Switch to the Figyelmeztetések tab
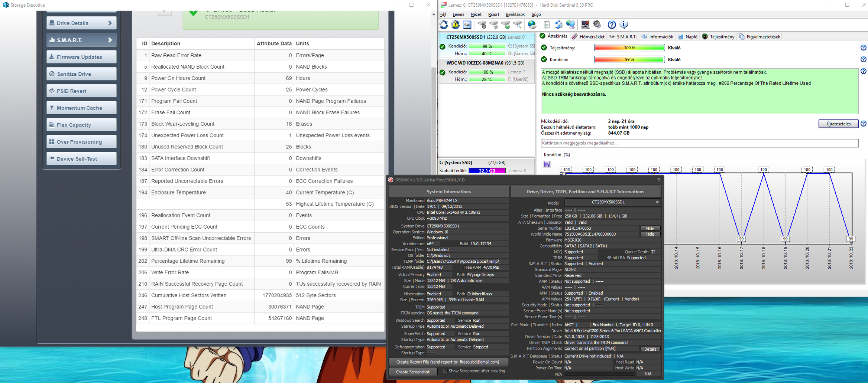This screenshot has width=868, height=383. [759, 37]
